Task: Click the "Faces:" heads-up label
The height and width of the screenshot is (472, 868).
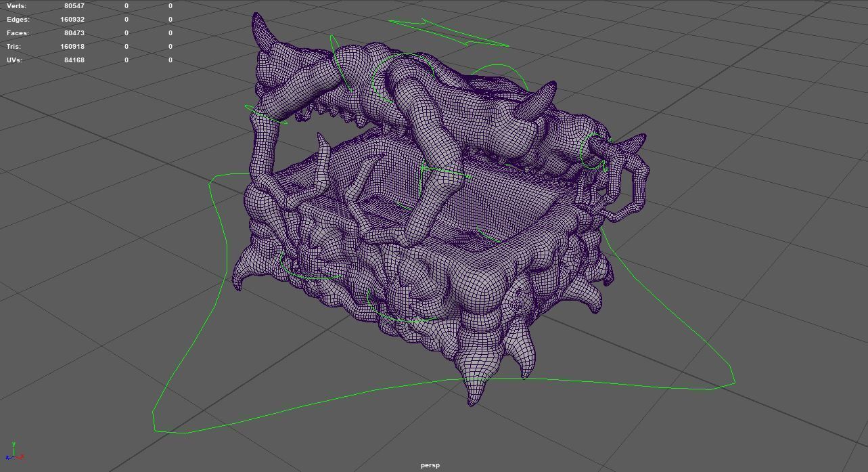Action: coord(18,33)
